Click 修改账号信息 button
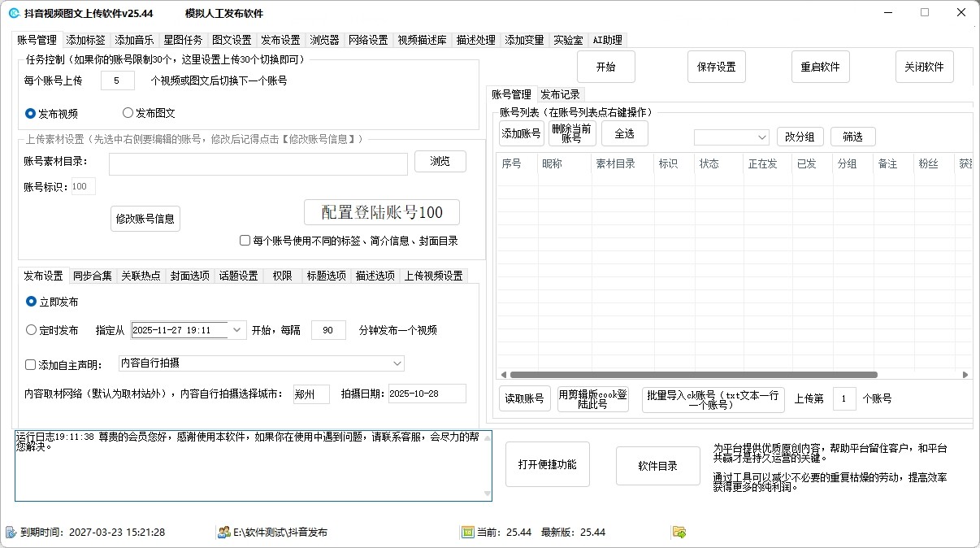This screenshot has height=548, width=980. tap(145, 219)
